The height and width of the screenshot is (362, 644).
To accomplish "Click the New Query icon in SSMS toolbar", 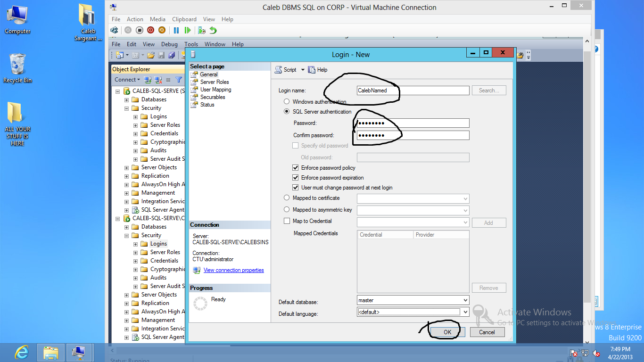I will (x=119, y=55).
